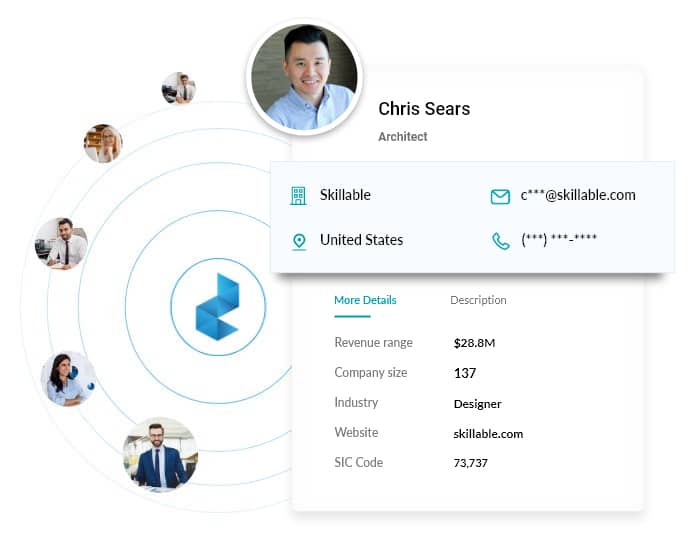The image size is (693, 539).
Task: Click the SIC Code label
Action: [x=358, y=463]
